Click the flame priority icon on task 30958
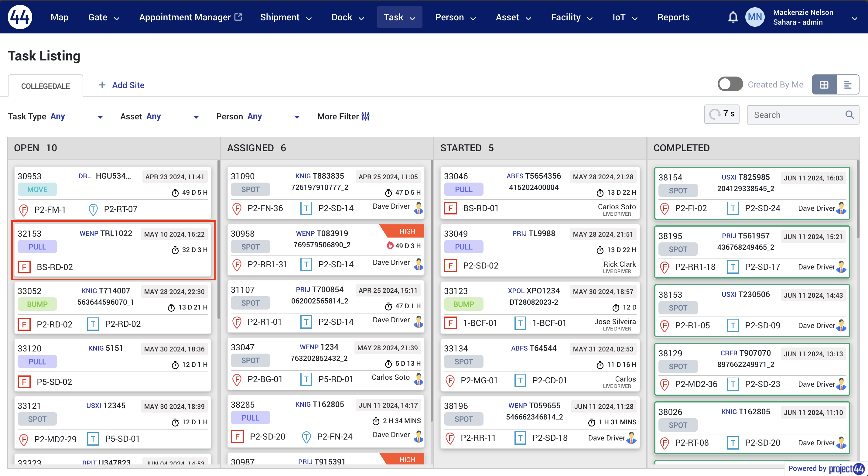This screenshot has width=868, height=476. [390, 245]
